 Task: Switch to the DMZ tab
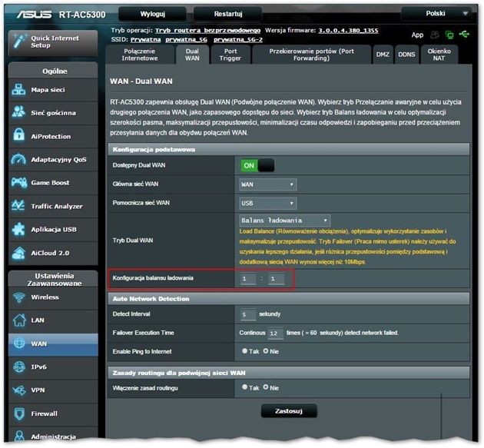pos(383,55)
